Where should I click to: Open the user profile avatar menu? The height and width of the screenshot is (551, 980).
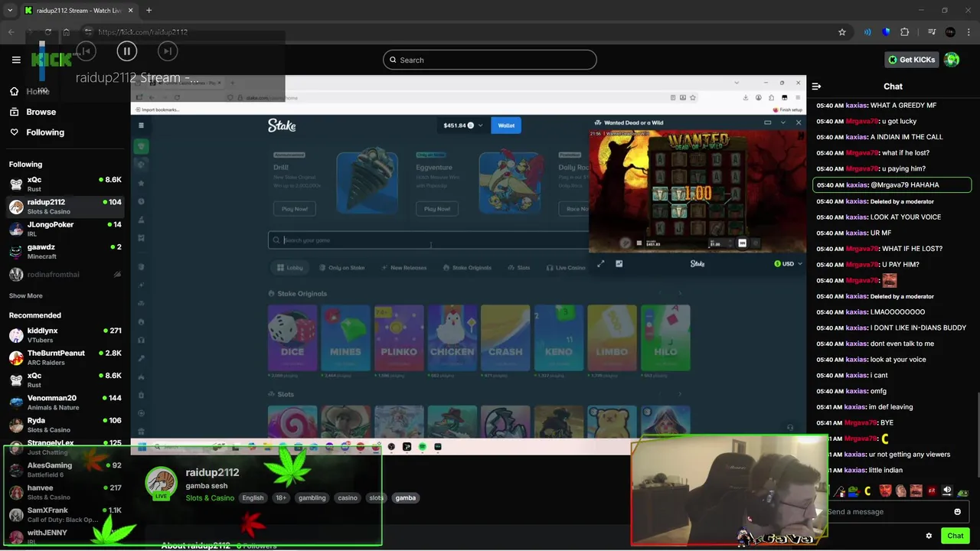click(x=952, y=60)
